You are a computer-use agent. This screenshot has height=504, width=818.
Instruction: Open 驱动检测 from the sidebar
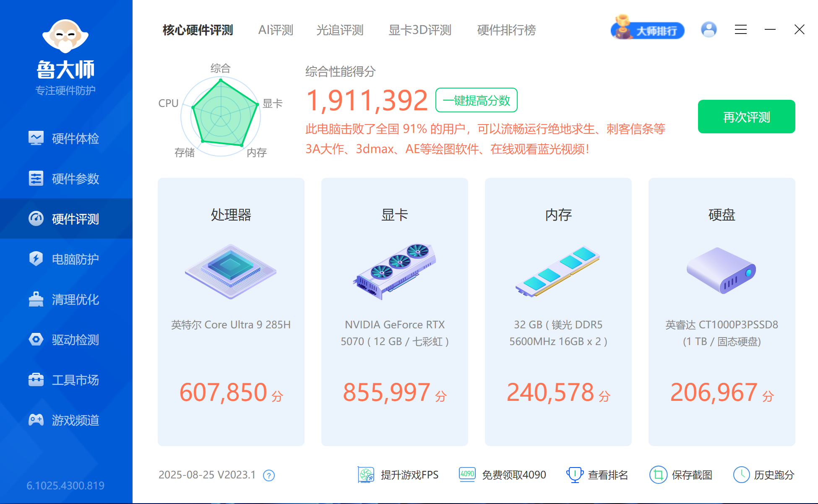[66, 340]
